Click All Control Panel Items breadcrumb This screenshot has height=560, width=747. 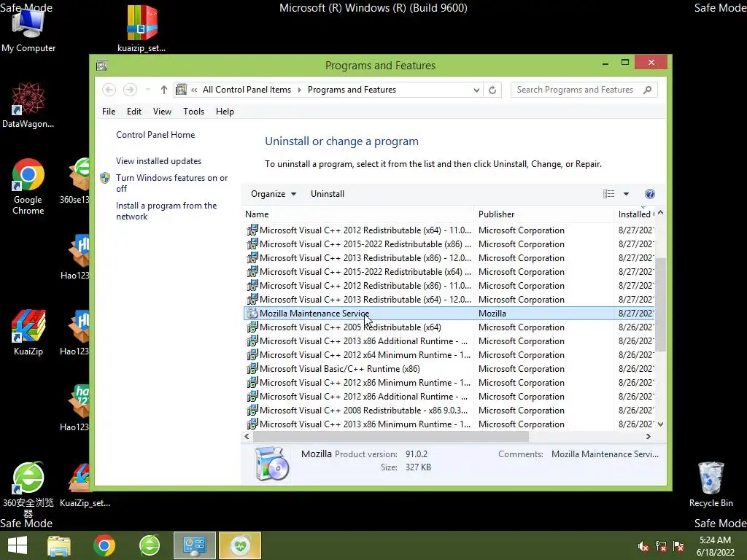coord(247,90)
